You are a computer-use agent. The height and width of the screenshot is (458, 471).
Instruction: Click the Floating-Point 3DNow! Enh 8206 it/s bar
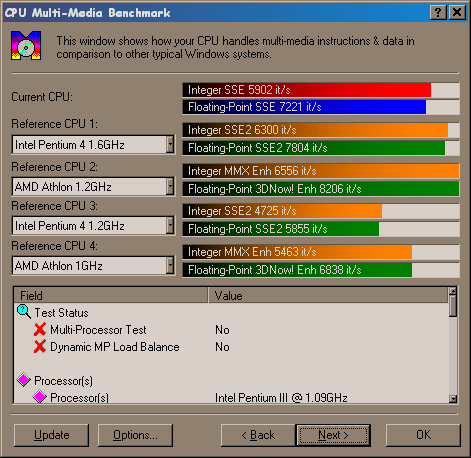point(321,189)
